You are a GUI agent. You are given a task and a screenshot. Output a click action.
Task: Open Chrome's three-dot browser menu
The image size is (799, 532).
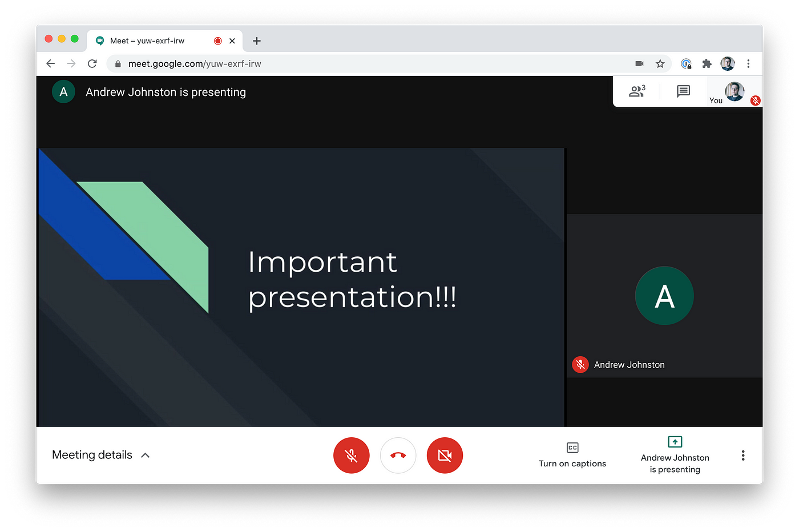coord(748,63)
